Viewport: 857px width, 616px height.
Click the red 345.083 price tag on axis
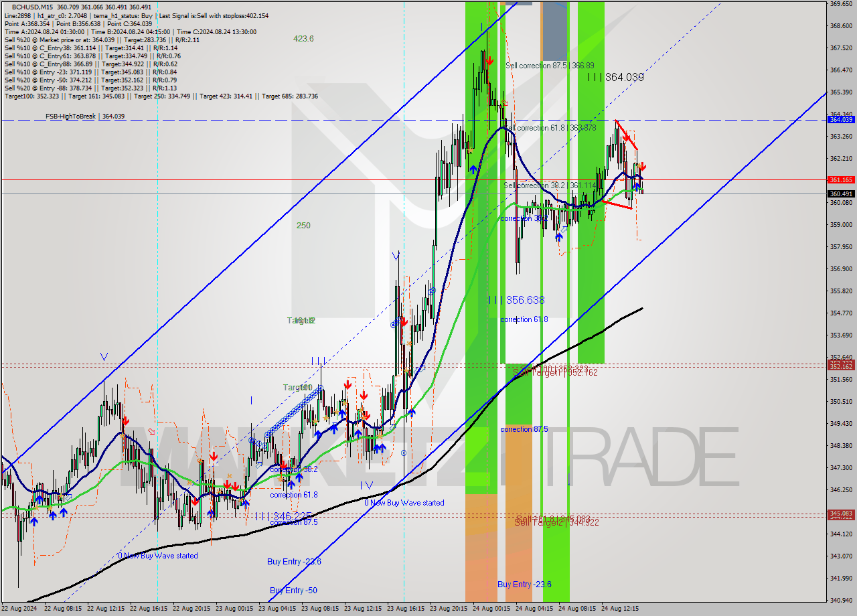point(841,514)
